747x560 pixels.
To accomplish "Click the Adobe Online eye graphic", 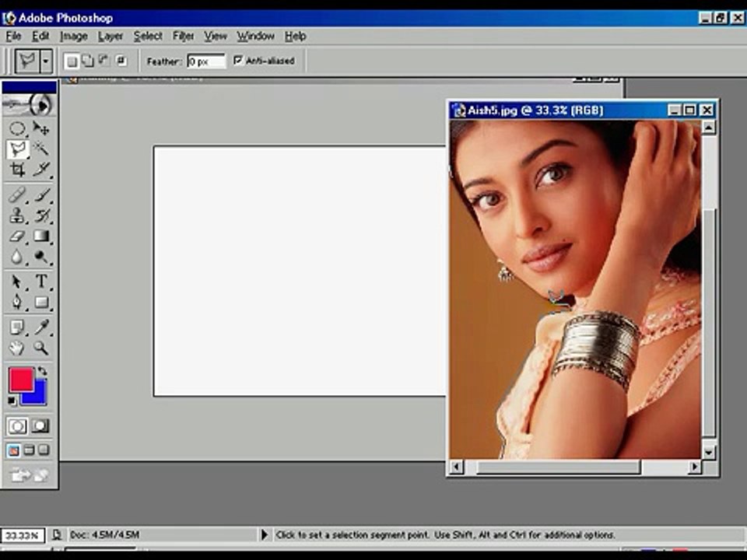I will pyautogui.click(x=29, y=105).
